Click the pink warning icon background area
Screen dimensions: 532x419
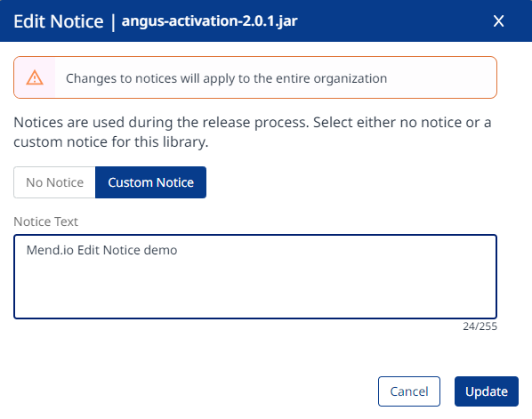(35, 77)
